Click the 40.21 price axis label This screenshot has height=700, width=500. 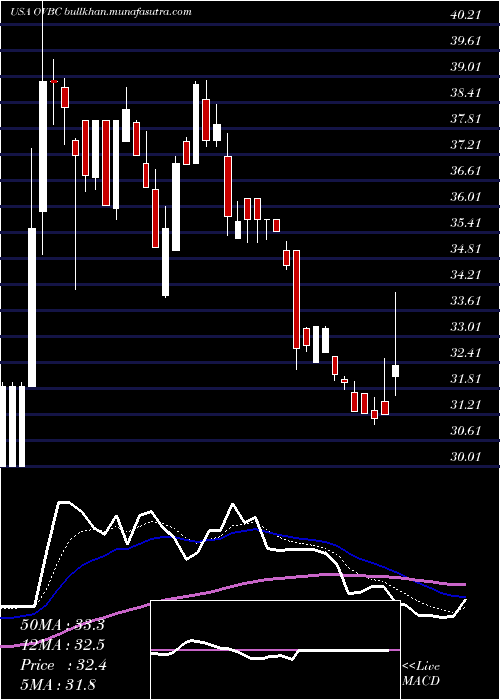[467, 15]
